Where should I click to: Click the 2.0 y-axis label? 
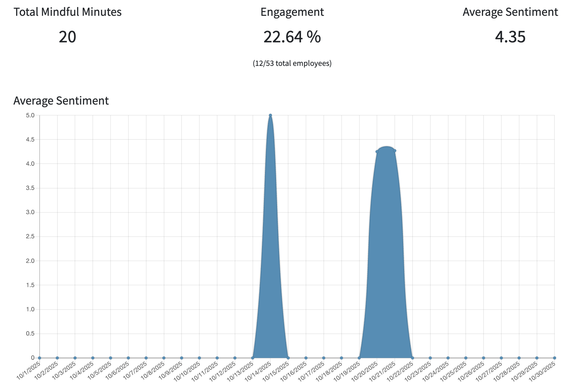point(30,261)
